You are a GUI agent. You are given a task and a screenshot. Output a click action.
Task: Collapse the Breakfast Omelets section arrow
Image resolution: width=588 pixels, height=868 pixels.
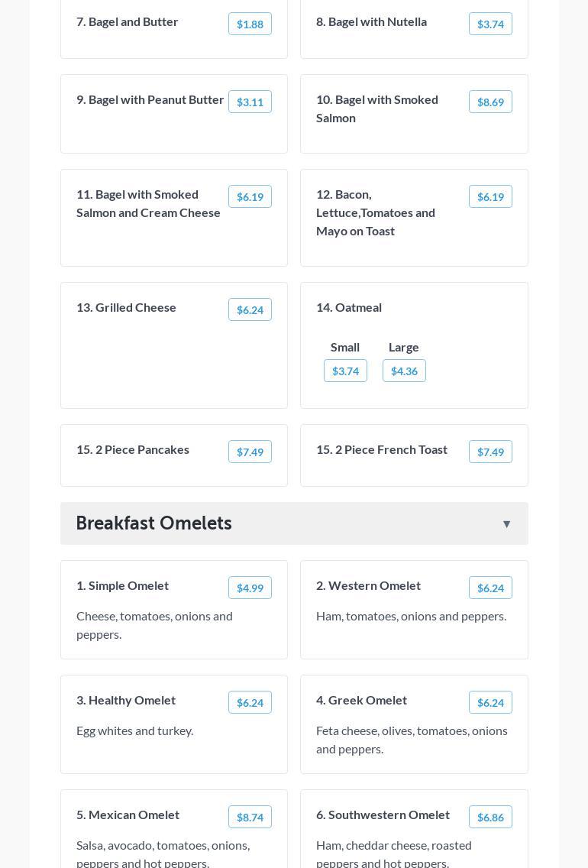coord(506,524)
